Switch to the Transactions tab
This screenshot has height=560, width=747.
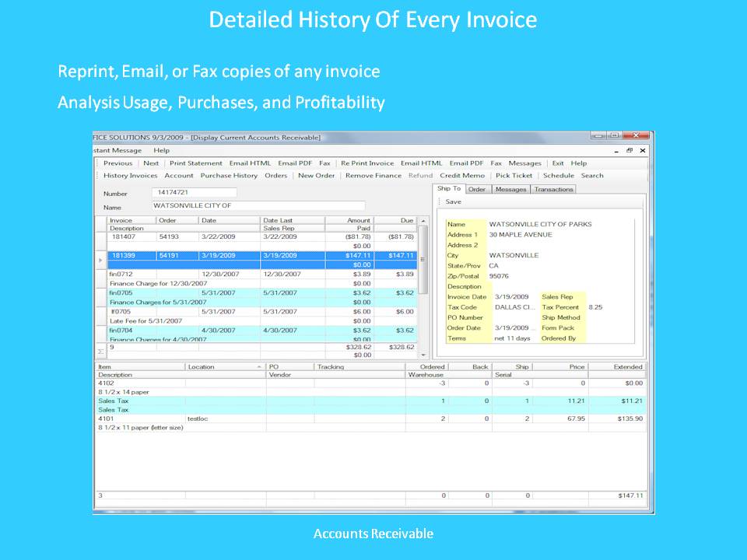[x=553, y=189]
